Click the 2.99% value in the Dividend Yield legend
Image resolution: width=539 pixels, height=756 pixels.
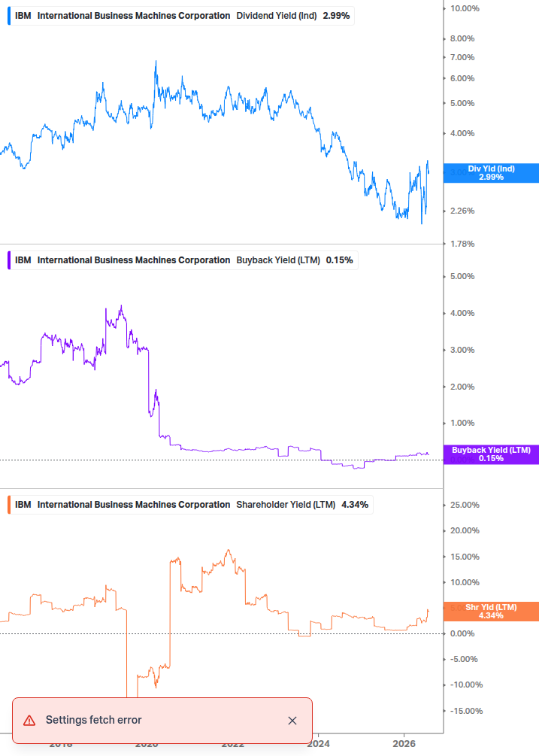click(x=336, y=16)
